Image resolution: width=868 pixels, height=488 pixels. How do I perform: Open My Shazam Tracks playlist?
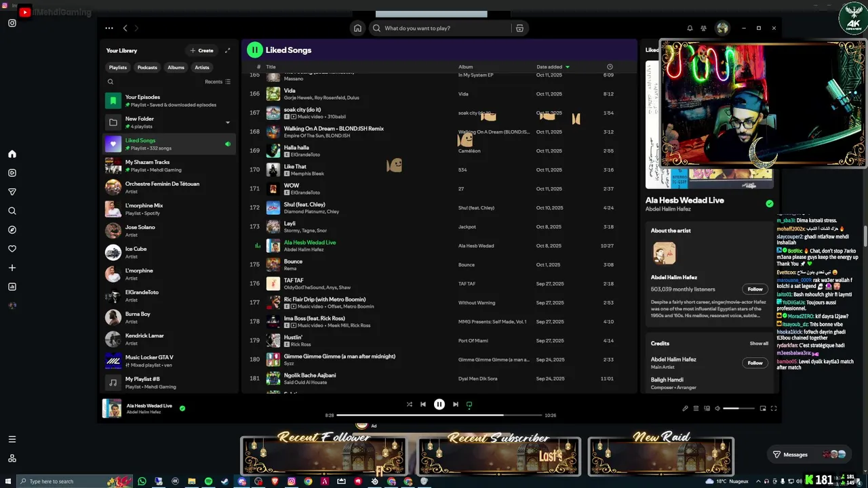tap(168, 165)
